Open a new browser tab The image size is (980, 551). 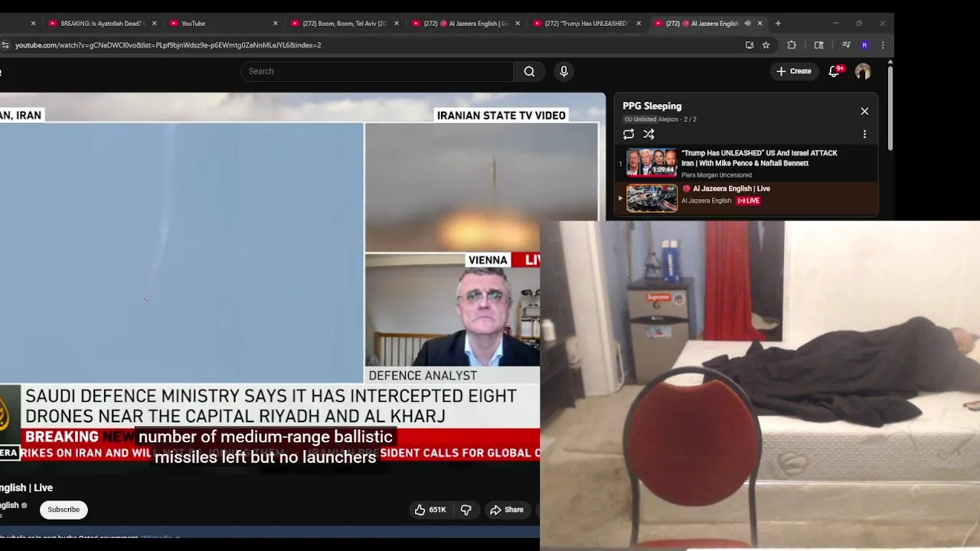(x=778, y=23)
